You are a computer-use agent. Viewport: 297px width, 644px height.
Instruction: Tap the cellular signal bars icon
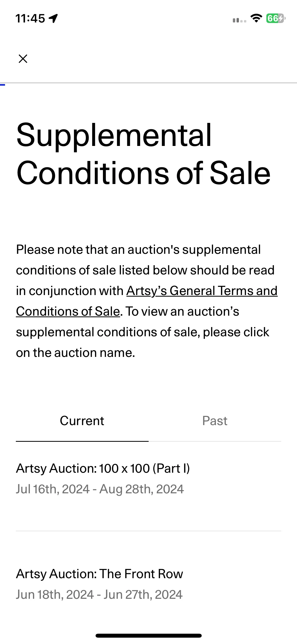click(239, 20)
